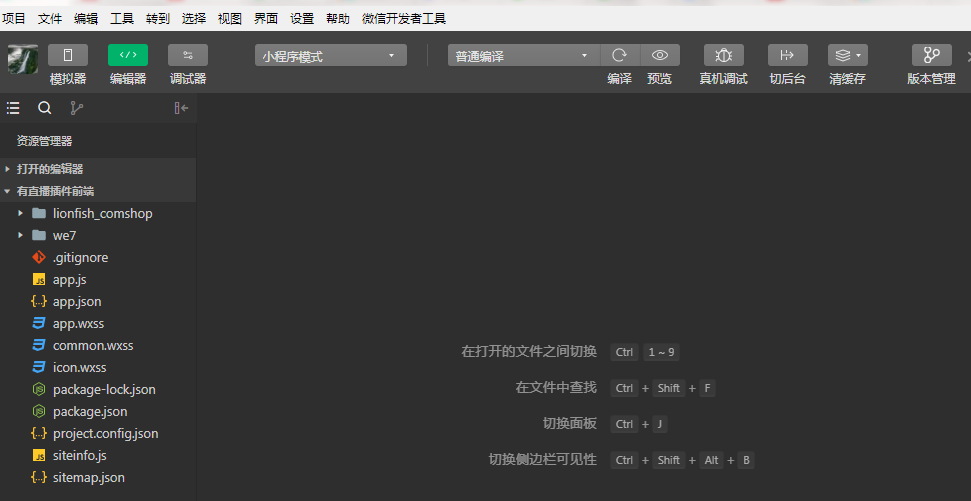The height and width of the screenshot is (501, 971).
Task: Click the 切换面板 shortcut hint text
Action: click(x=570, y=424)
